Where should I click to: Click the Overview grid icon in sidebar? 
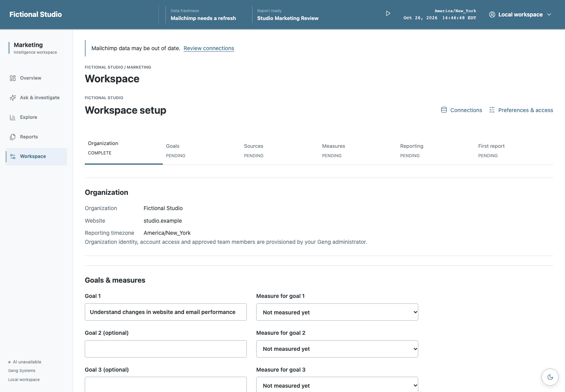coord(13,78)
